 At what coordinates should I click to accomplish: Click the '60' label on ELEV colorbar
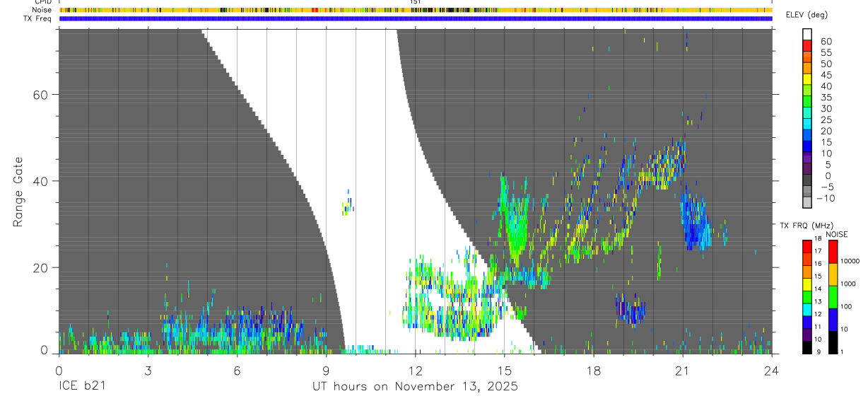point(826,42)
